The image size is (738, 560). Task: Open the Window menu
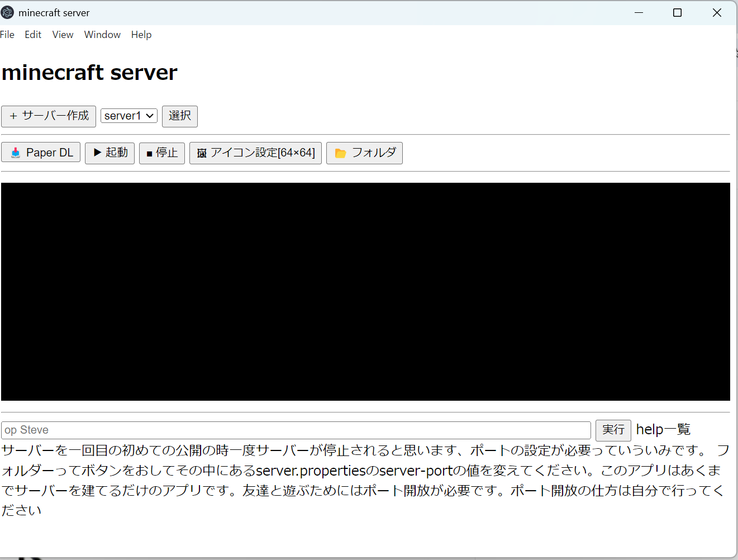[x=102, y=35]
